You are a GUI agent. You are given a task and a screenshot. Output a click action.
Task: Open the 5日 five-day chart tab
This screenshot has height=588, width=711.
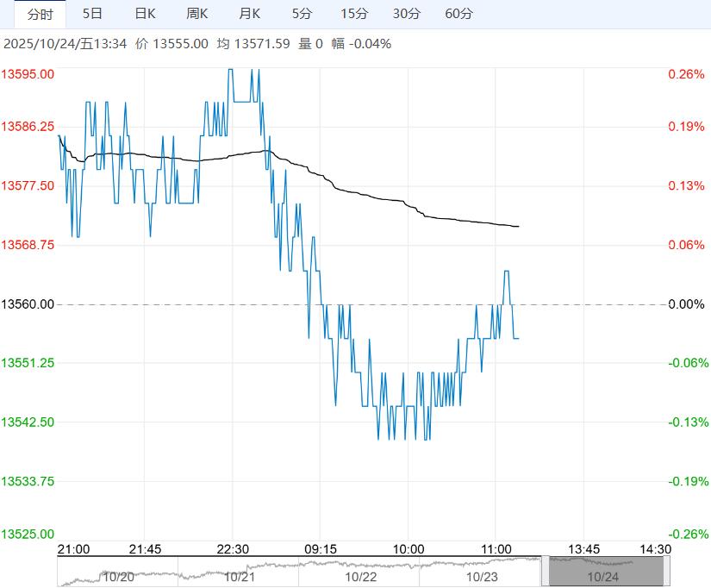tap(92, 14)
